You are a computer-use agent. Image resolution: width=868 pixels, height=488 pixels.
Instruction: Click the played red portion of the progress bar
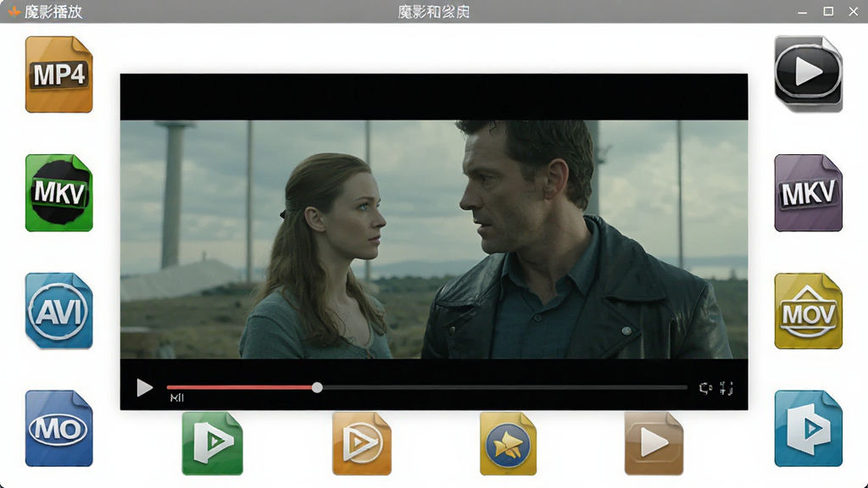click(x=239, y=387)
